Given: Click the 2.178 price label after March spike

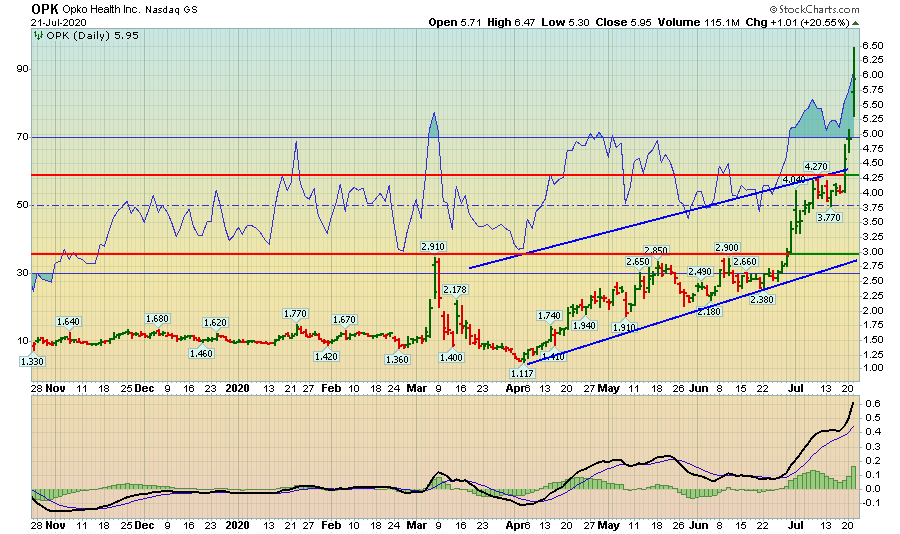Looking at the screenshot, I should [x=455, y=290].
